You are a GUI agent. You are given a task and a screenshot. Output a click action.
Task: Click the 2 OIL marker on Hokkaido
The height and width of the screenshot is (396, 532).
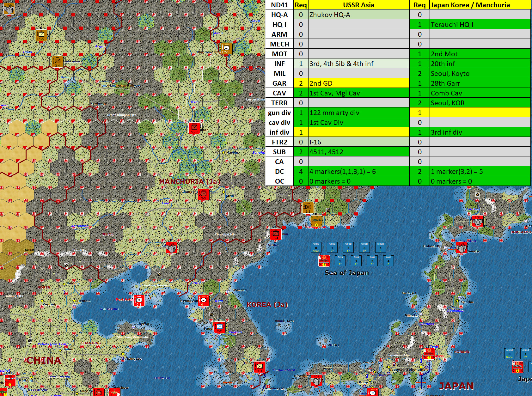(477, 221)
